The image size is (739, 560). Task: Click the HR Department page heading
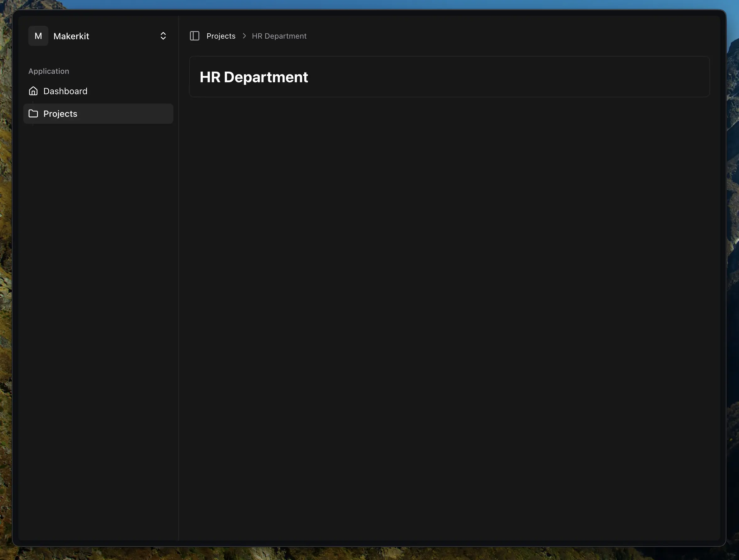coord(254,77)
